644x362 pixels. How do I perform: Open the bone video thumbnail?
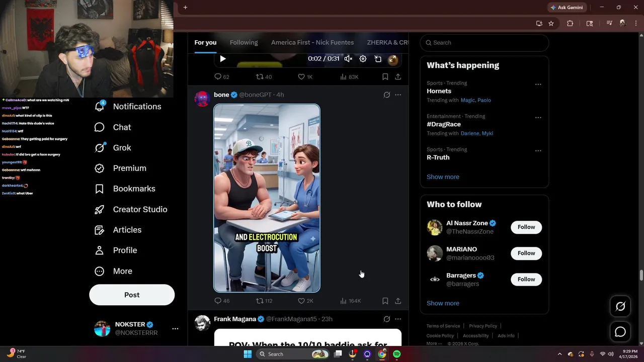point(267,198)
